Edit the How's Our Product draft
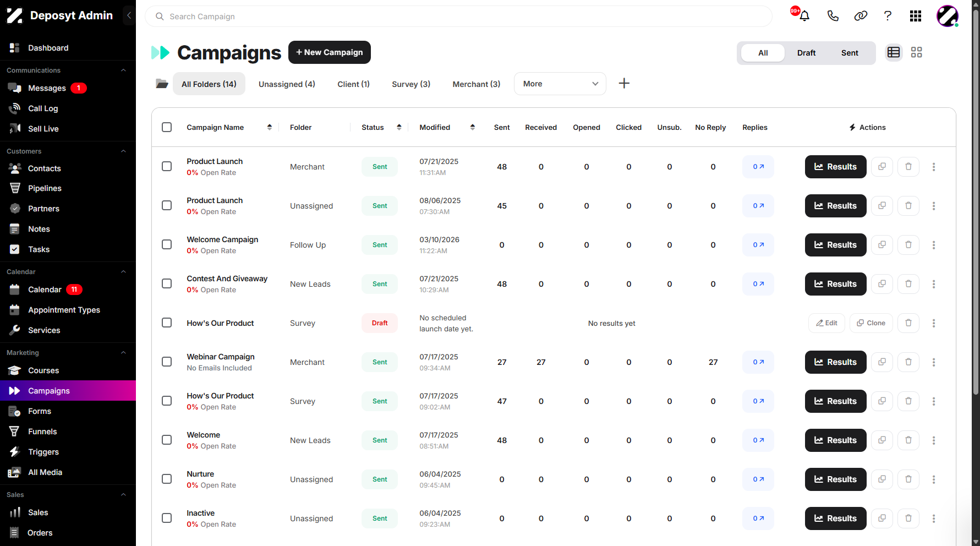This screenshot has width=980, height=546. coord(826,323)
